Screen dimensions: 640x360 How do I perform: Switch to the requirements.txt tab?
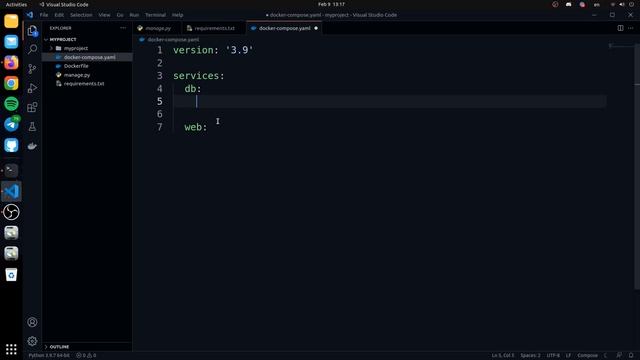tap(214, 28)
